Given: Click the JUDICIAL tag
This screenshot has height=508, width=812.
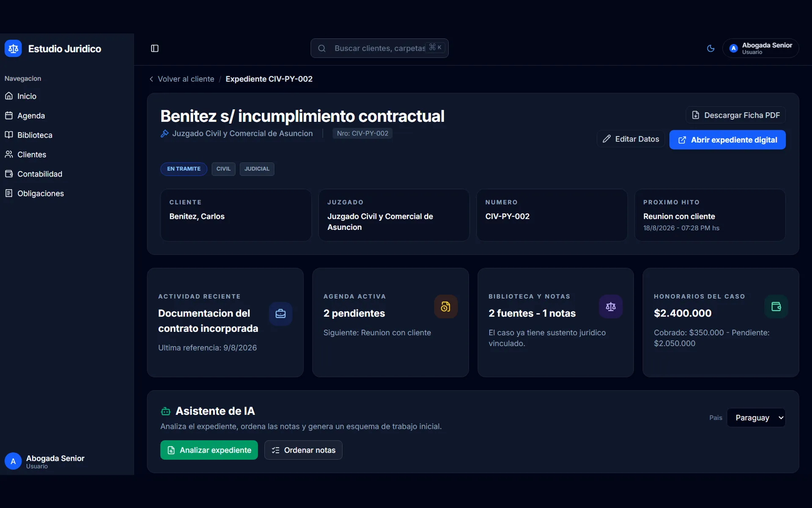Looking at the screenshot, I should [x=257, y=169].
